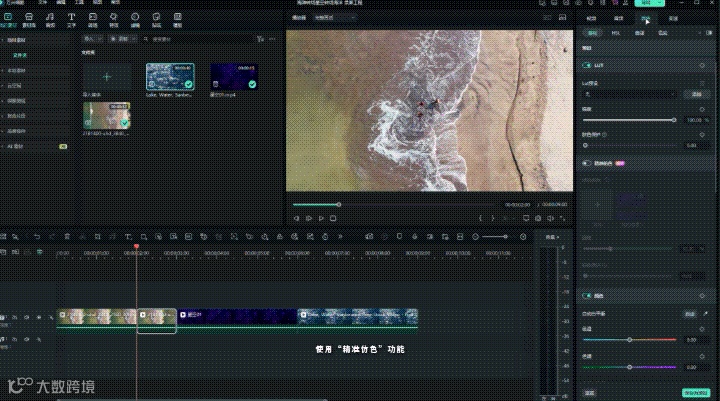Select the purple starry sky clip thumbnail

(x=234, y=77)
